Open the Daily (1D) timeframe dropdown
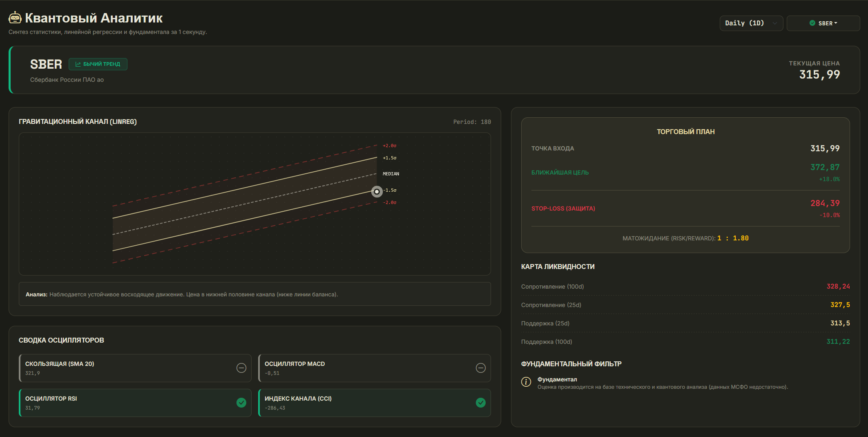868x437 pixels. click(x=751, y=23)
